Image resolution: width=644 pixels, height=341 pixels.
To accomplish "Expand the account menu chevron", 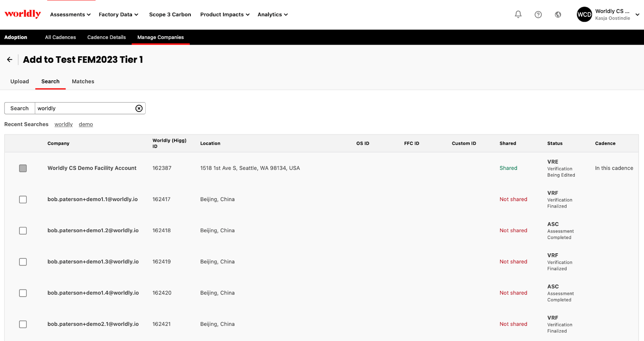I will pos(638,14).
